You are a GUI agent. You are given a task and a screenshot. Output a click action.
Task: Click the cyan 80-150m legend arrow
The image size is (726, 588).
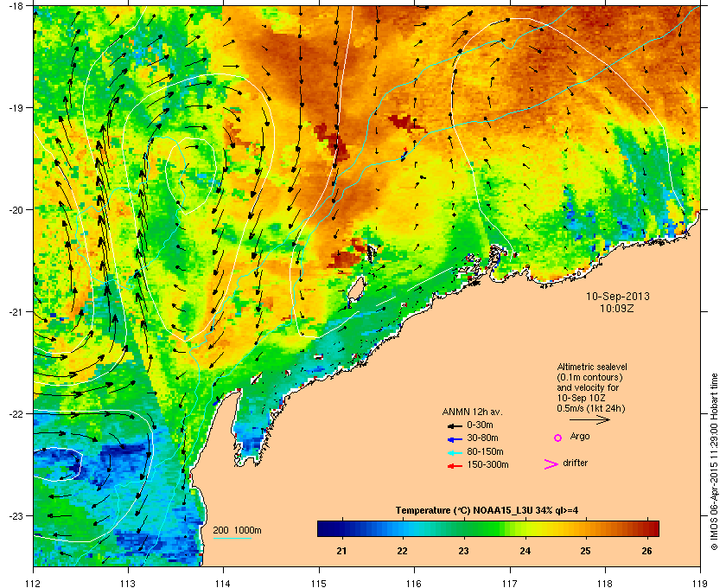[x=455, y=452]
